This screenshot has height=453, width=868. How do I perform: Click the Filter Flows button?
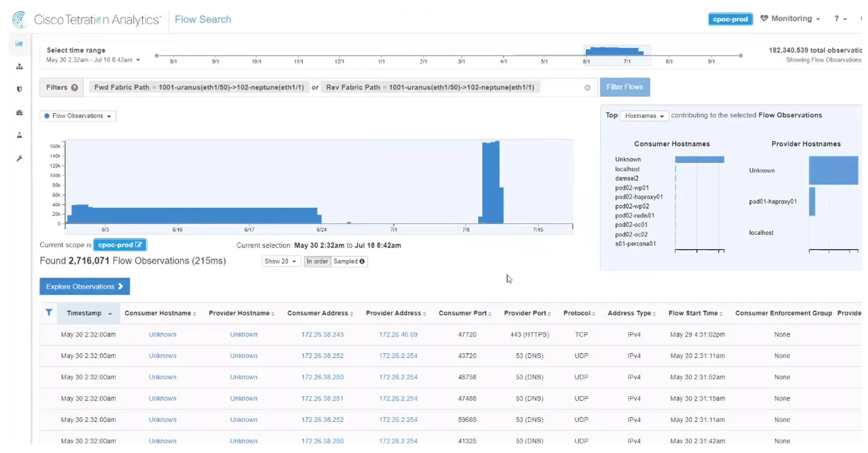point(625,87)
